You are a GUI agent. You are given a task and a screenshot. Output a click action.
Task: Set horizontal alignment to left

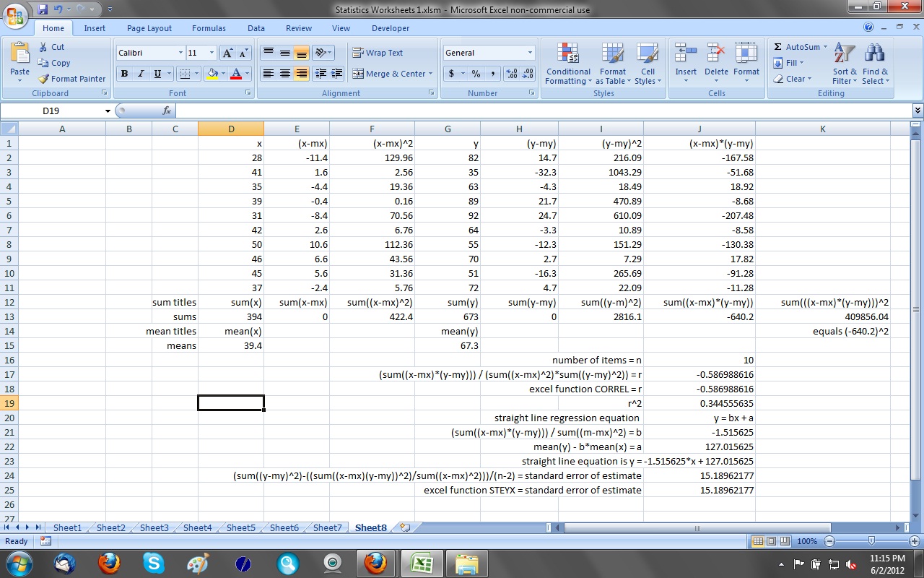point(269,74)
